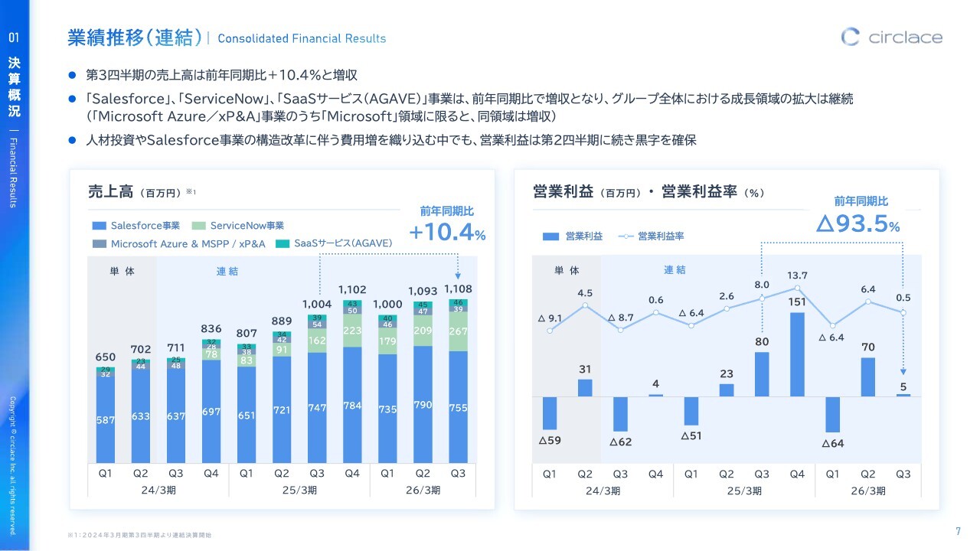980x551 pixels.
Task: Select the 営業利益率 line legend marker
Action: coord(626,236)
